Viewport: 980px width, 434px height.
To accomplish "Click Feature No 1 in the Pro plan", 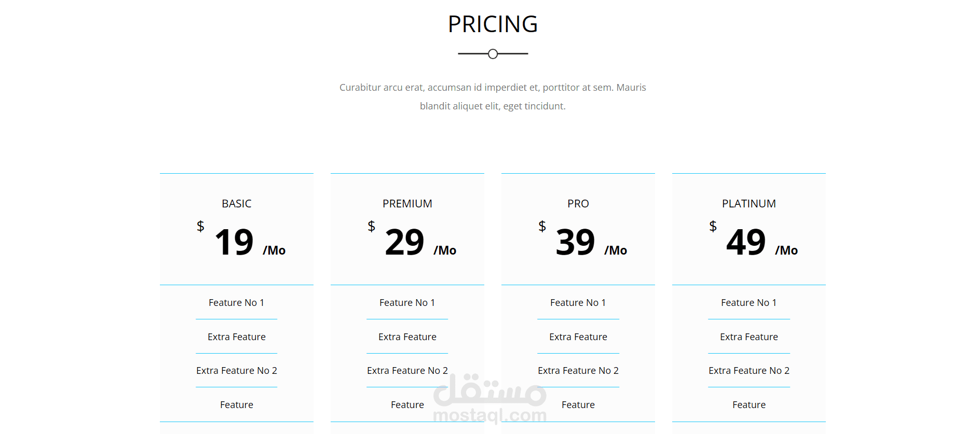I will pos(578,303).
